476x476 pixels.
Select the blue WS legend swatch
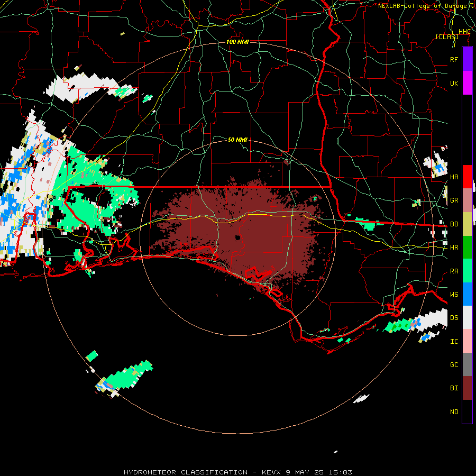467,294
